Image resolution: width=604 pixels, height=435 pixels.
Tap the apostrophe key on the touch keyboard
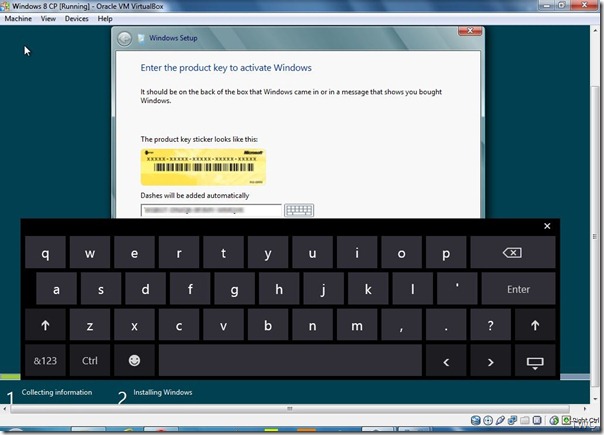tap(457, 289)
